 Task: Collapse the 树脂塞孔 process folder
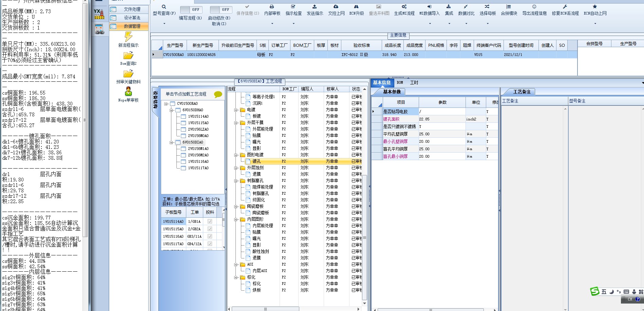[236, 181]
